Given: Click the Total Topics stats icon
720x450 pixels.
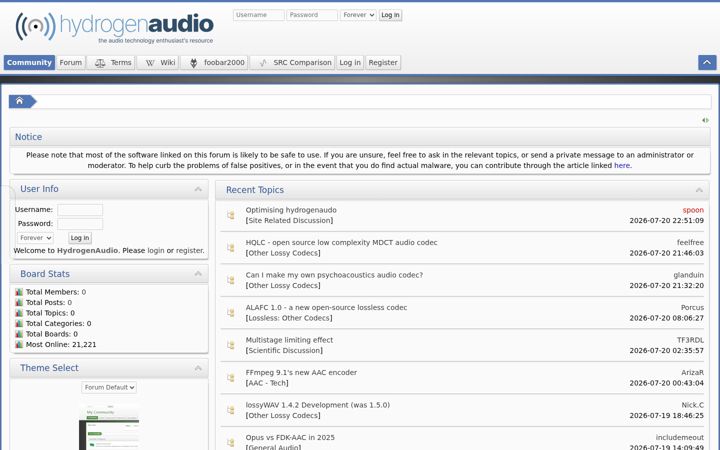Looking at the screenshot, I should coord(19,313).
